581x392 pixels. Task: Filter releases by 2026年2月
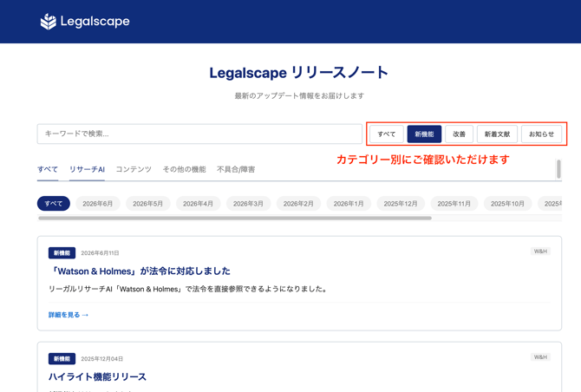298,204
